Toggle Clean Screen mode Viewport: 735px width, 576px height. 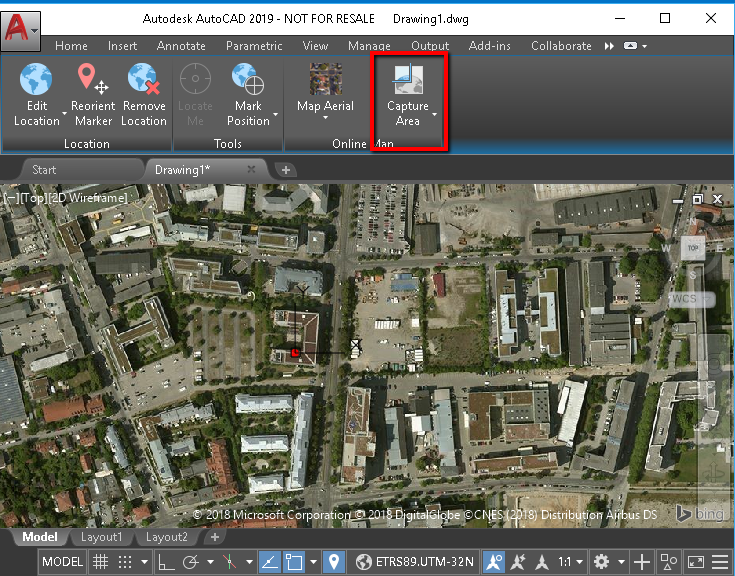[696, 561]
